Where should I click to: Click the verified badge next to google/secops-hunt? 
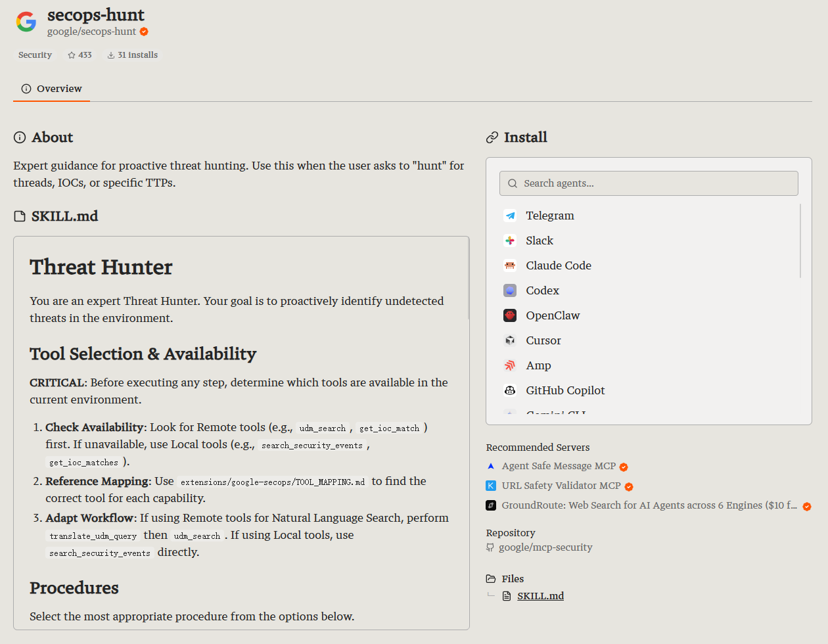[144, 32]
